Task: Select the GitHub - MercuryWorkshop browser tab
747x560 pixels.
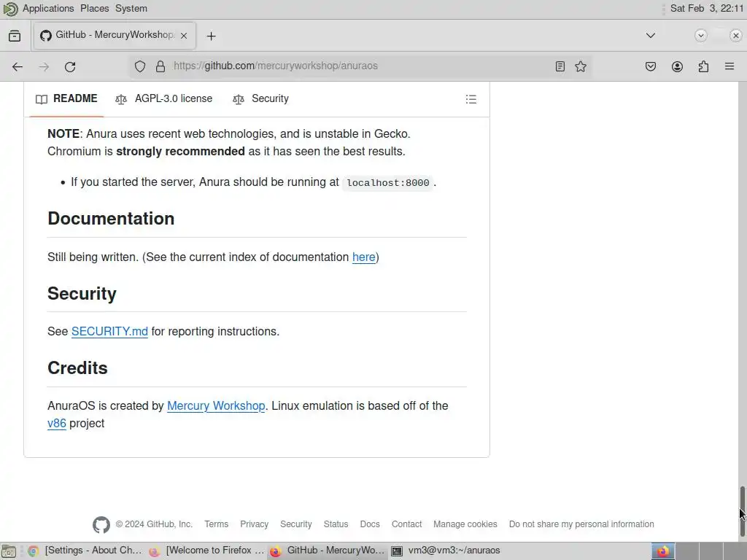Action: tap(115, 36)
